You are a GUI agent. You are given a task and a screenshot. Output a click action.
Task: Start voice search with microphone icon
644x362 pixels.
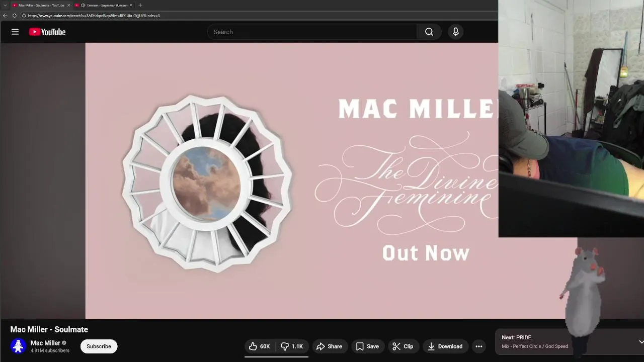(456, 32)
